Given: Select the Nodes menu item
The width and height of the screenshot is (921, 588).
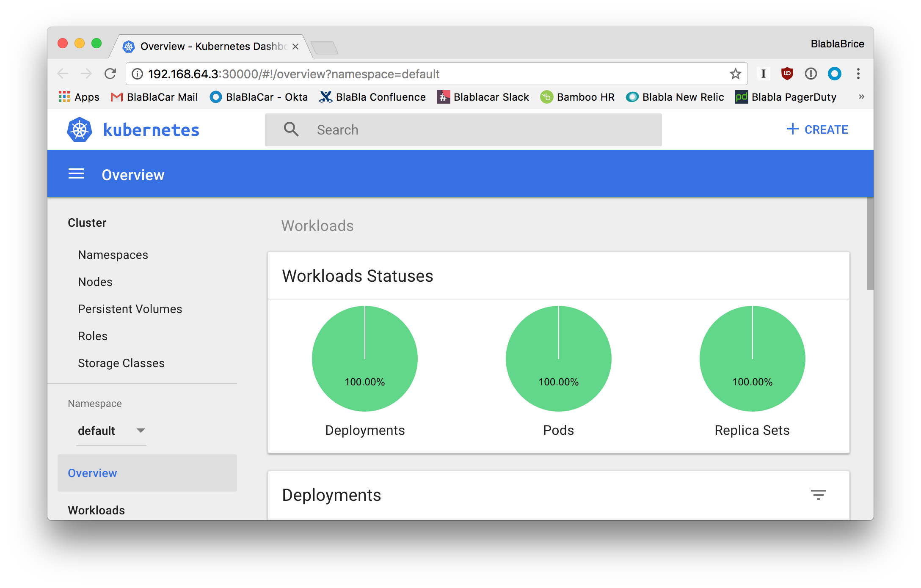Looking at the screenshot, I should click(x=94, y=282).
